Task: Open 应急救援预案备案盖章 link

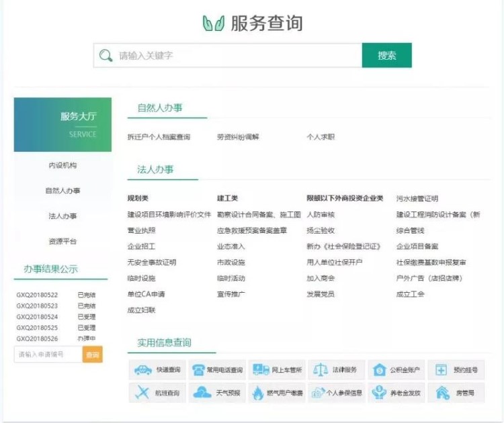Action: pos(252,230)
